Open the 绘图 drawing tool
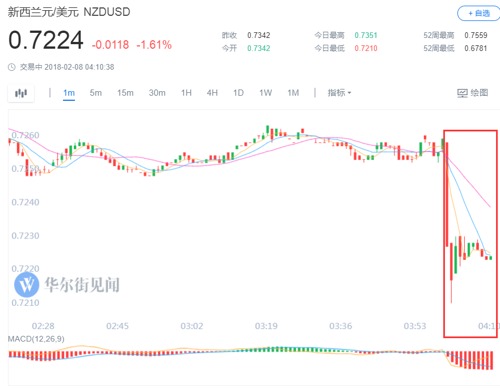 click(x=472, y=93)
